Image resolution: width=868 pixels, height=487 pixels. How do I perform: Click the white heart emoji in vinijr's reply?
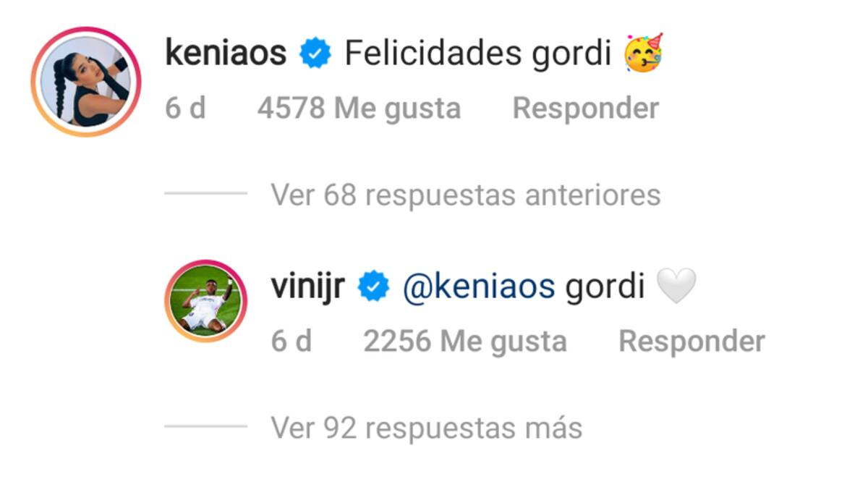tap(676, 287)
